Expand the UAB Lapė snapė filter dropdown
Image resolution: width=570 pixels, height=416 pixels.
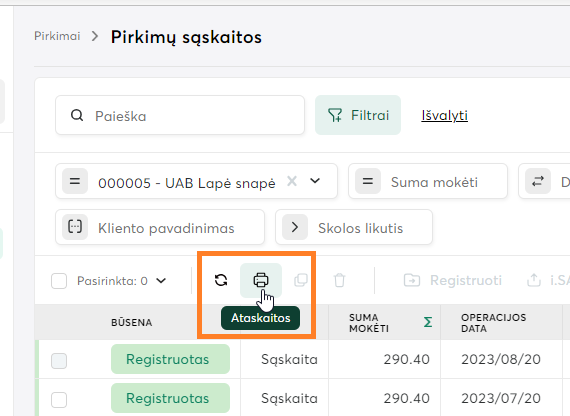315,181
